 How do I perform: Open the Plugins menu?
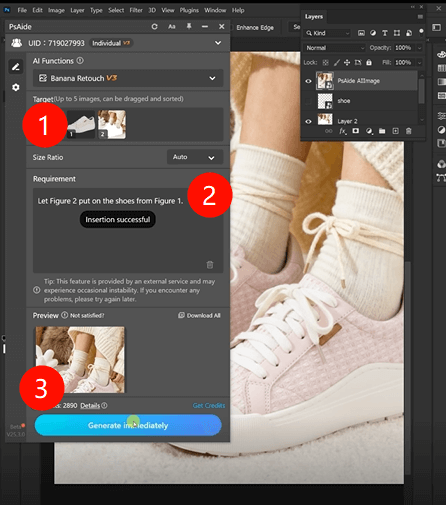coord(189,10)
